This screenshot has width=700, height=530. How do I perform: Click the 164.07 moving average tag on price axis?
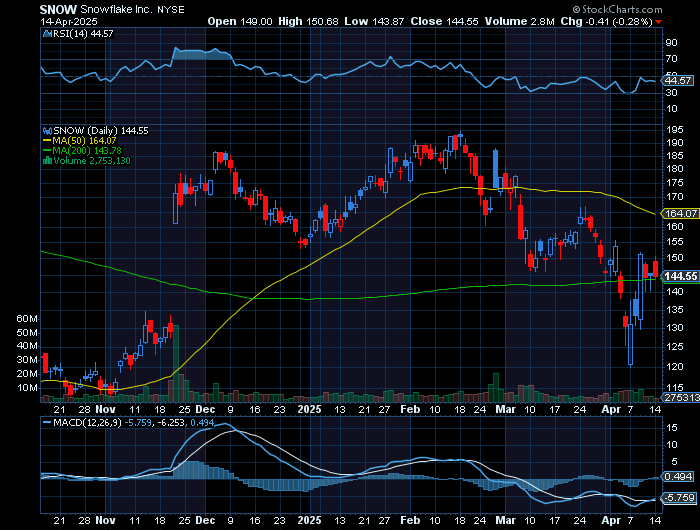pyautogui.click(x=681, y=213)
